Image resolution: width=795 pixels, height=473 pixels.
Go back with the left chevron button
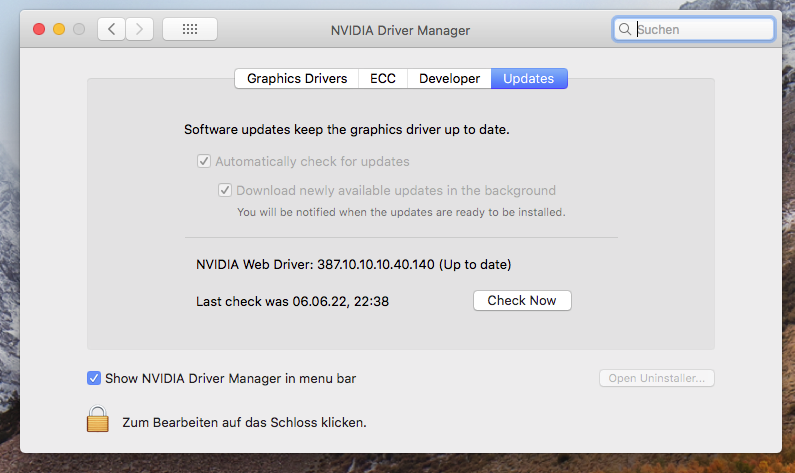(x=111, y=30)
